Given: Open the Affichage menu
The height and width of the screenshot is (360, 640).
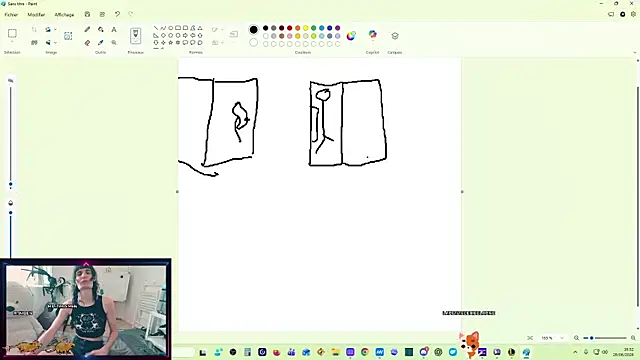Looking at the screenshot, I should pyautogui.click(x=64, y=15).
